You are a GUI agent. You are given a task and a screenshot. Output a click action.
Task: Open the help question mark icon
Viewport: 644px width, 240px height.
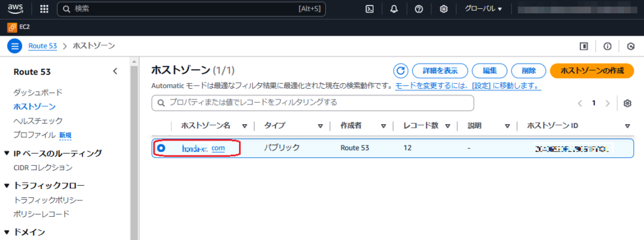tap(418, 9)
